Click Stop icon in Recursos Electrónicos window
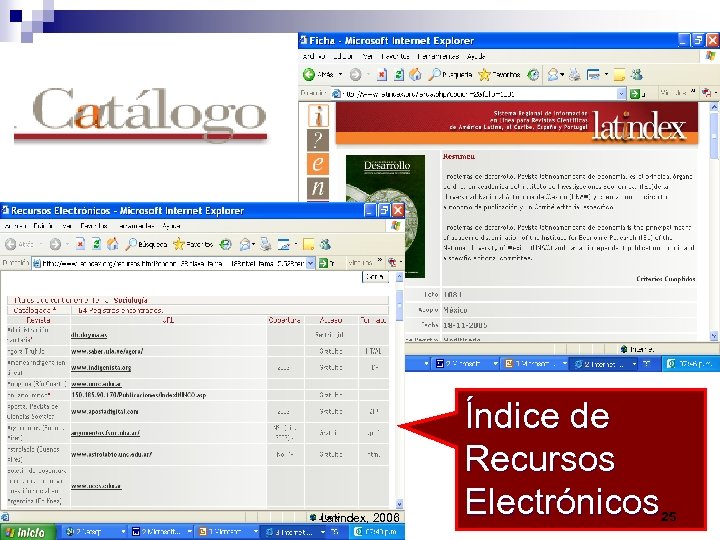This screenshot has width=720, height=540. pyautogui.click(x=80, y=244)
